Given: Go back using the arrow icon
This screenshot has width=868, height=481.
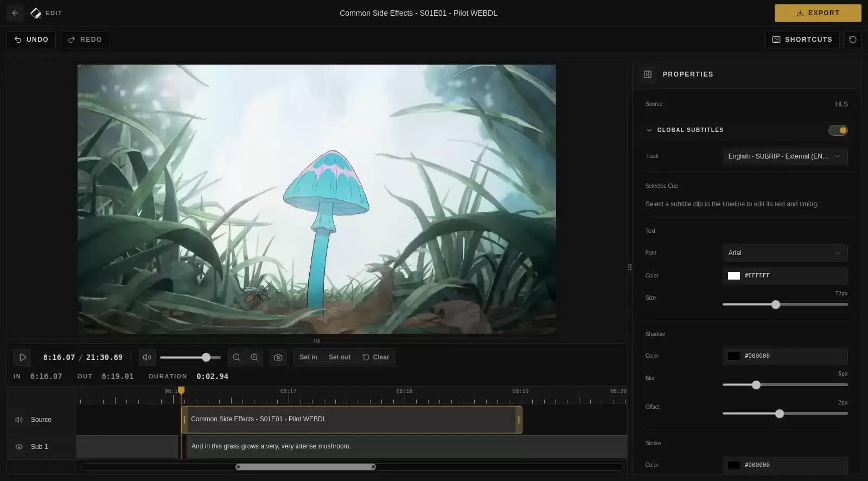Looking at the screenshot, I should tap(15, 13).
